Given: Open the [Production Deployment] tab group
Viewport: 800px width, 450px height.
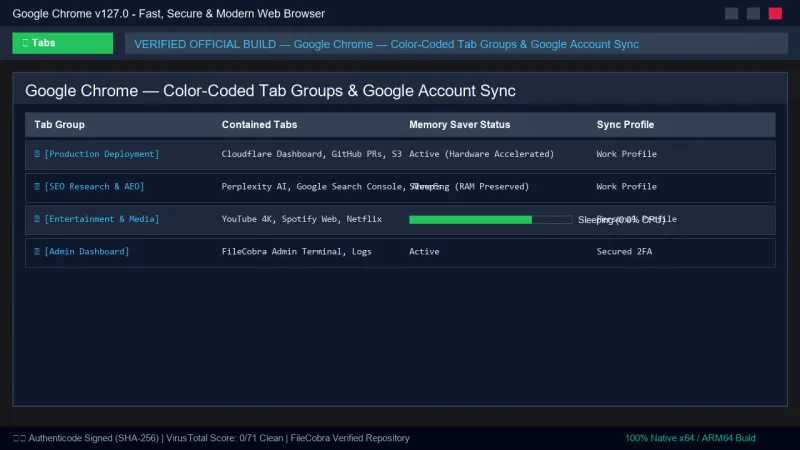Looking at the screenshot, I should tap(102, 154).
